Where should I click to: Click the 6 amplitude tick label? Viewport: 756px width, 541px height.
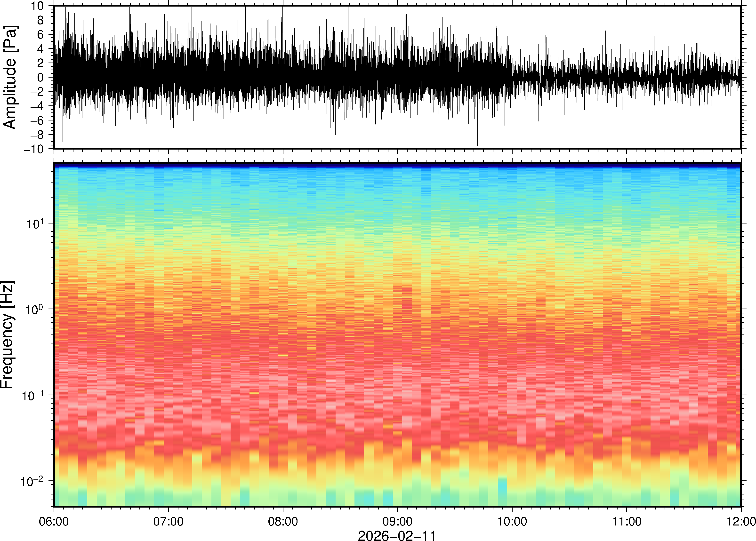point(41,34)
